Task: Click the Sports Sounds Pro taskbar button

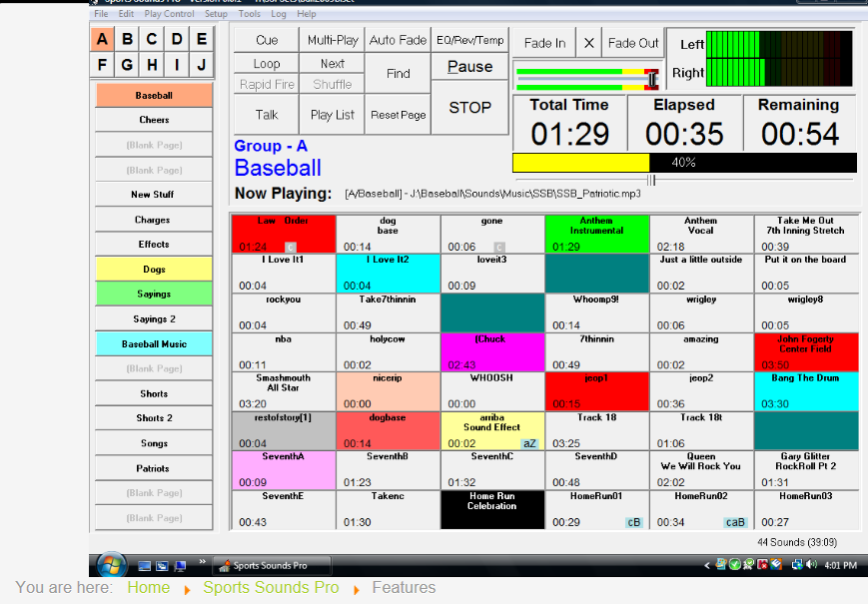Action: click(272, 565)
